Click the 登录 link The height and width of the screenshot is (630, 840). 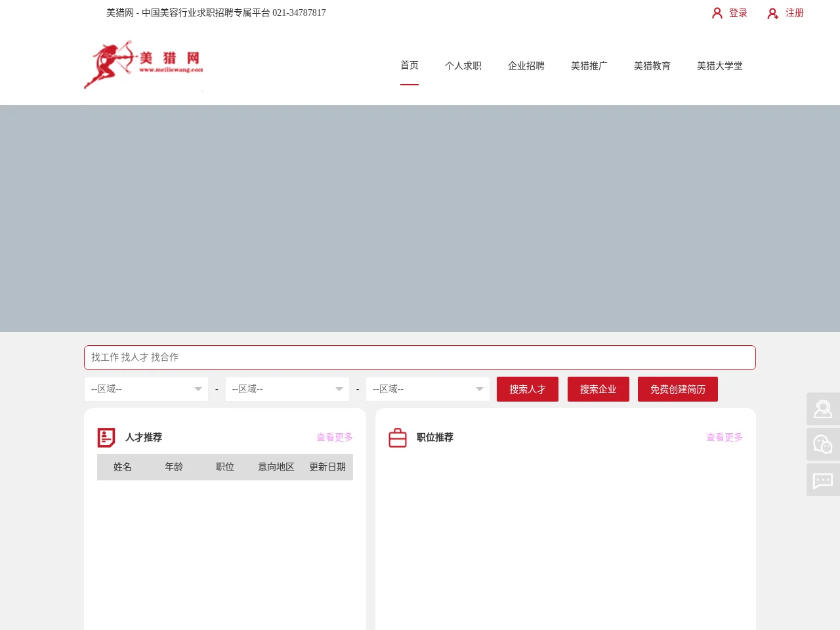coord(738,13)
